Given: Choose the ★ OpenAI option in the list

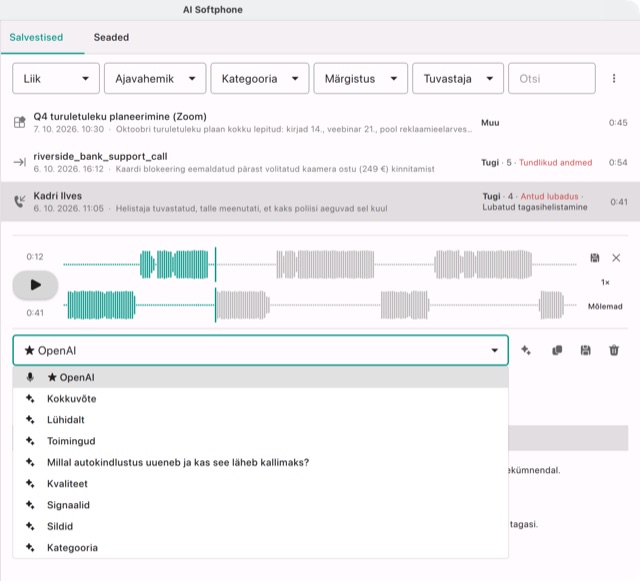Looking at the screenshot, I should [x=260, y=377].
